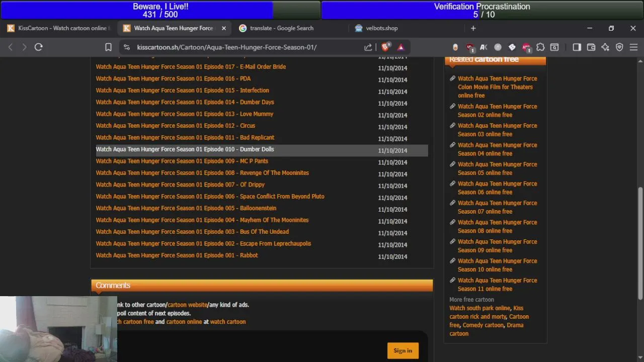
Task: Click the browser forward arrow
Action: 24,47
